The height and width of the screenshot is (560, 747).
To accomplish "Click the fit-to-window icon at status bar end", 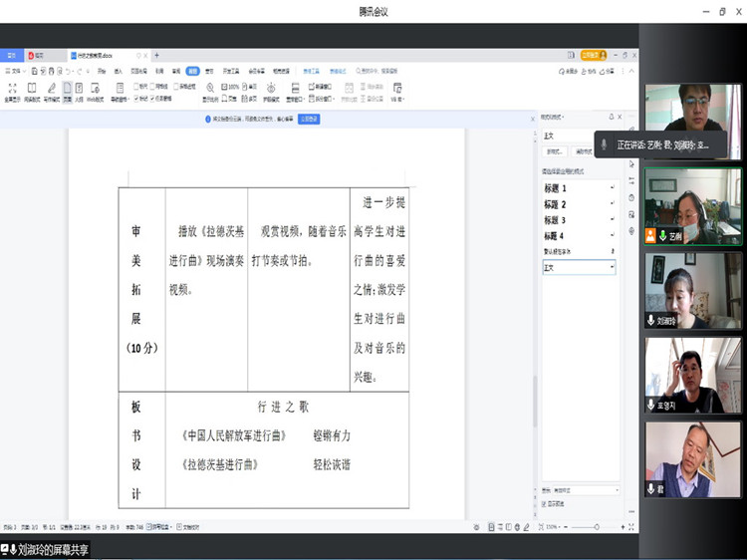I will click(631, 527).
